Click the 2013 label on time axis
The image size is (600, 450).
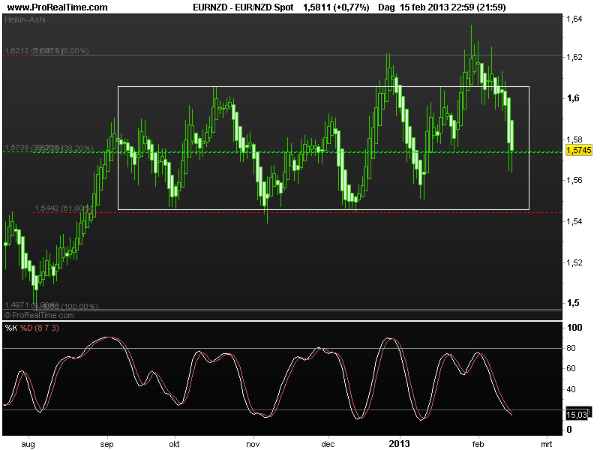click(399, 443)
